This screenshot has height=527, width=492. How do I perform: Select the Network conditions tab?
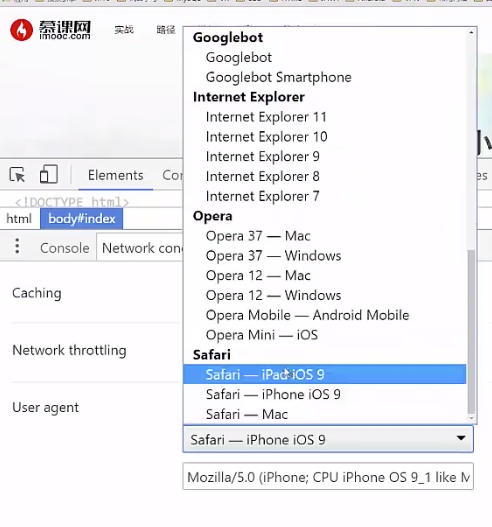click(141, 248)
